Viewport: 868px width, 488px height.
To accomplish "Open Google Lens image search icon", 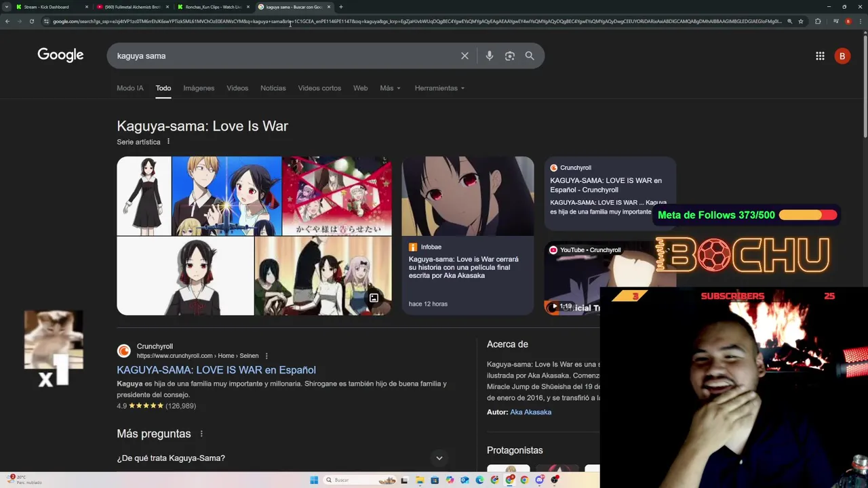I will coord(510,56).
